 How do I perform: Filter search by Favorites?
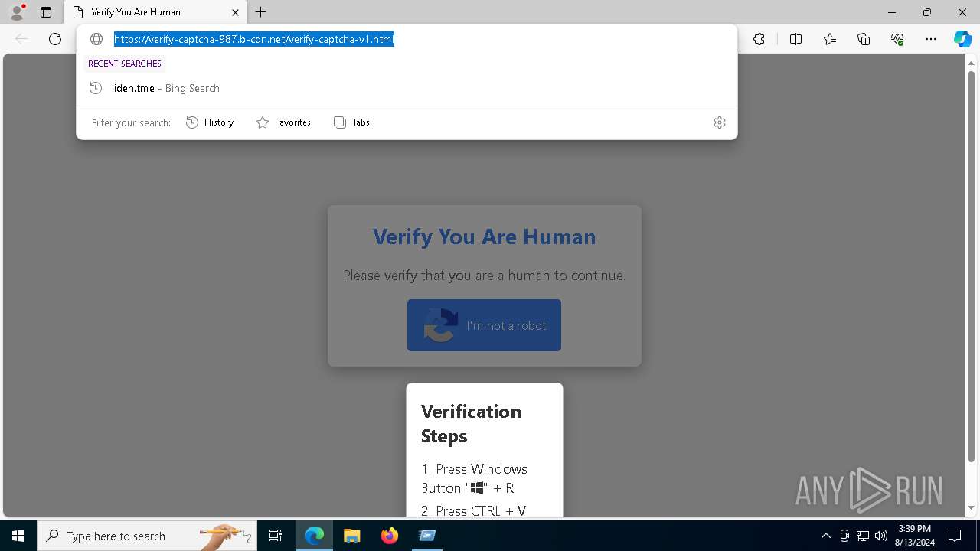(x=283, y=122)
